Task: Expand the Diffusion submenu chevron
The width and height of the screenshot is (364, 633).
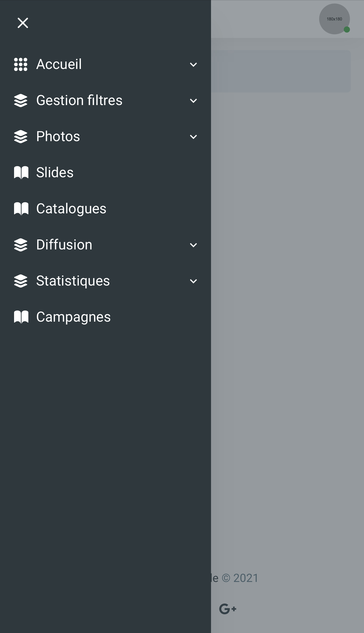Action: click(193, 245)
